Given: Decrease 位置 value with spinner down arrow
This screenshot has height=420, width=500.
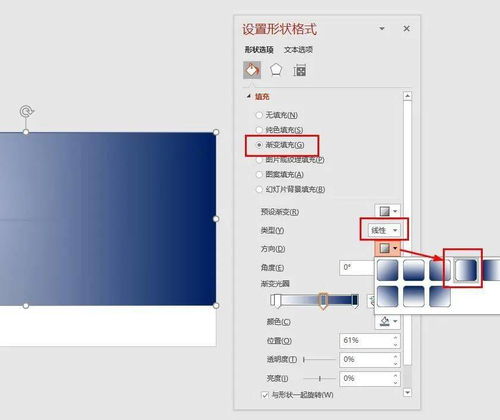Looking at the screenshot, I should pos(395,344).
